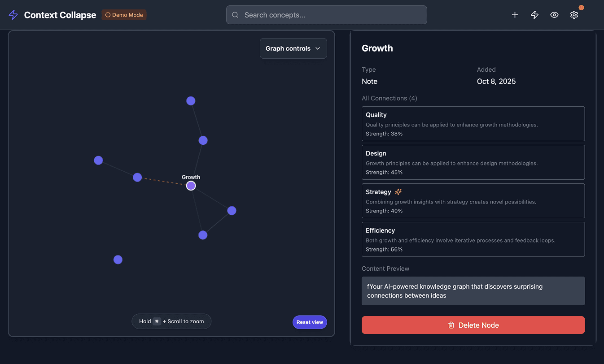This screenshot has width=604, height=364.
Task: Open the Quality connection card
Action: [473, 124]
